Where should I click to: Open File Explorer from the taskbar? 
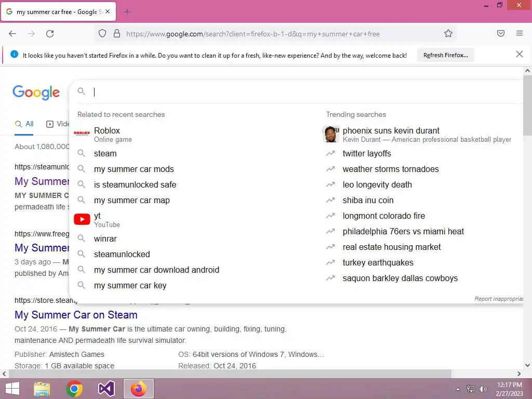coord(42,389)
